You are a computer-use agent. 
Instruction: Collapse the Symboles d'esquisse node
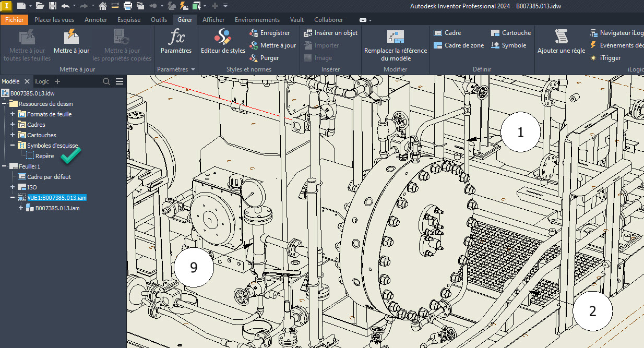[x=13, y=145]
